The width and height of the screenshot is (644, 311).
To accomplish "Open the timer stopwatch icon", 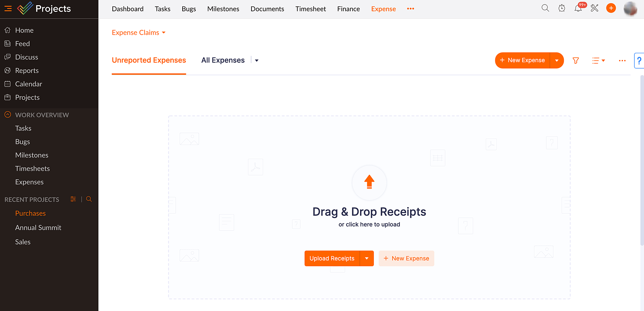I will (562, 8).
